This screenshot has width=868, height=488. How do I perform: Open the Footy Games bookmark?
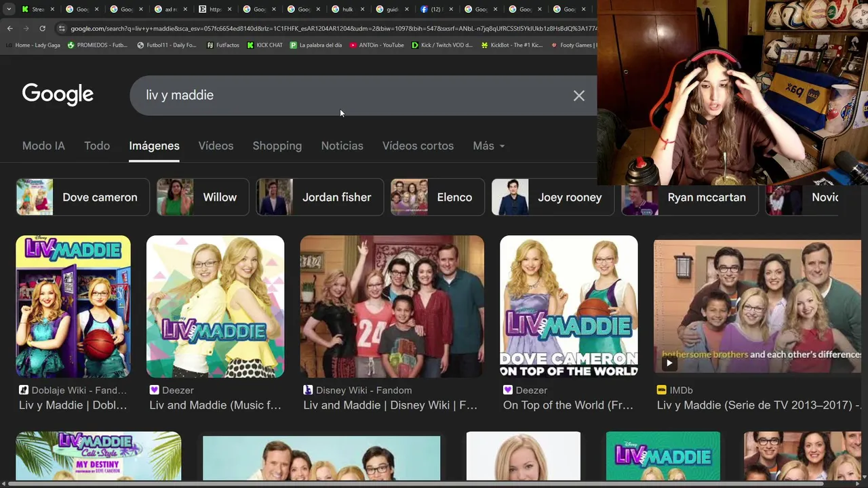pos(574,45)
